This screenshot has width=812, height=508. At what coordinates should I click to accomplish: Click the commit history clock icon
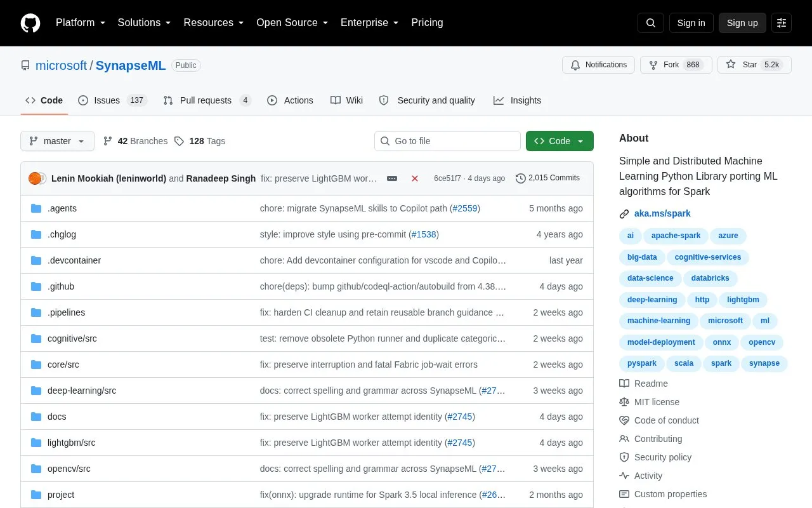click(x=521, y=178)
